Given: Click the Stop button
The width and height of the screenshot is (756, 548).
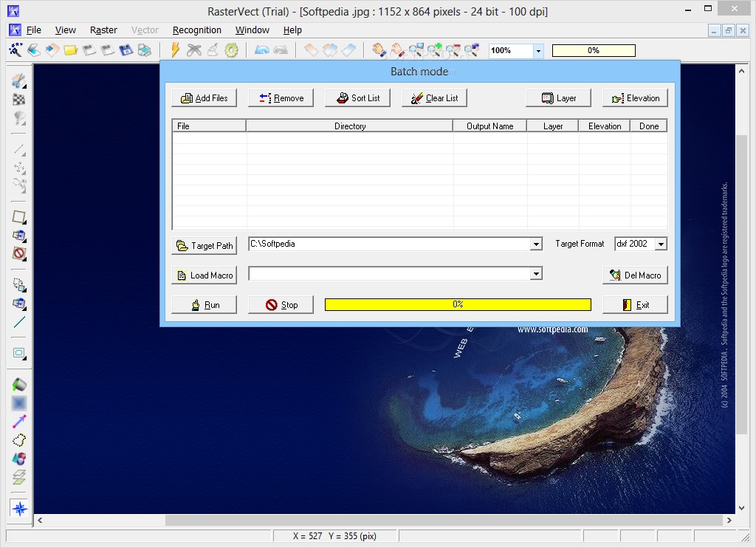Looking at the screenshot, I should click(281, 305).
